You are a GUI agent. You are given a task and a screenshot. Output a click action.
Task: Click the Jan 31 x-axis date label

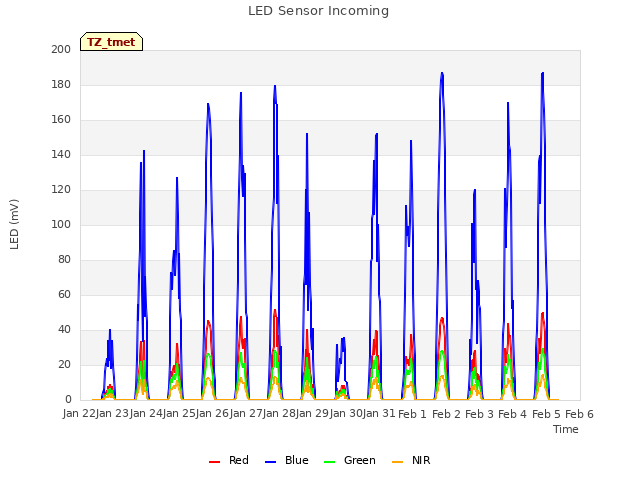tap(379, 414)
